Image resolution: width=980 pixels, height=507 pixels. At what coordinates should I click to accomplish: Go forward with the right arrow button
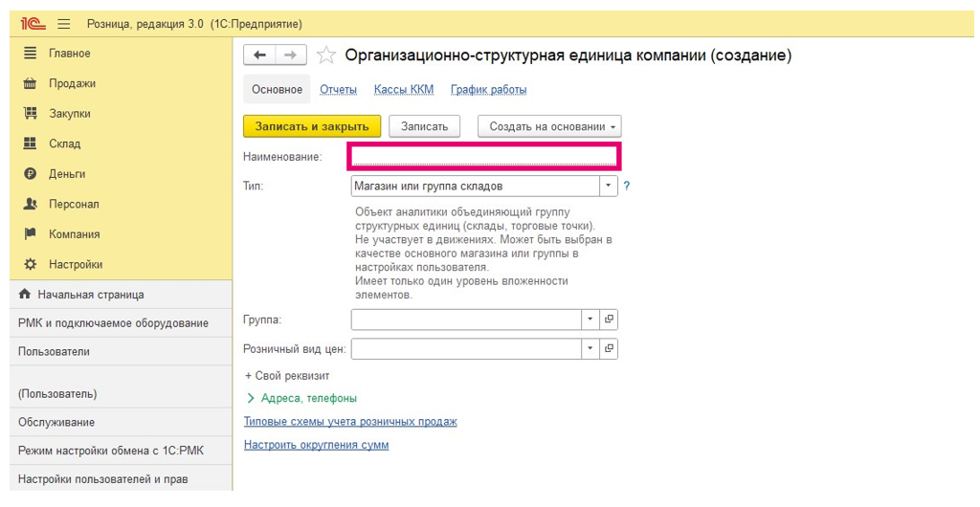point(291,55)
